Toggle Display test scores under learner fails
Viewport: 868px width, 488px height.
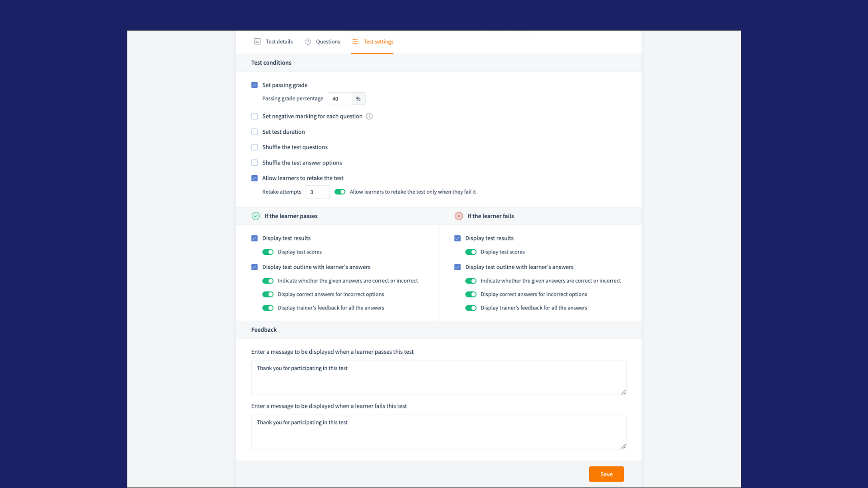(471, 252)
